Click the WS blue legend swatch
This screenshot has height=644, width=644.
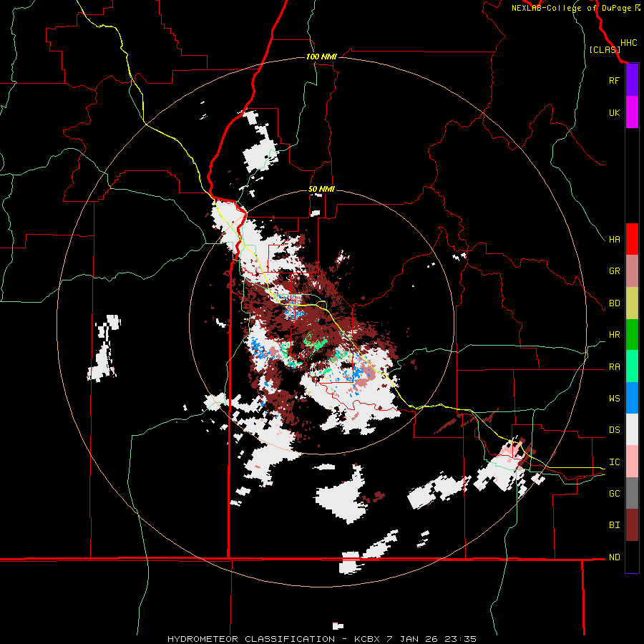[x=632, y=398]
